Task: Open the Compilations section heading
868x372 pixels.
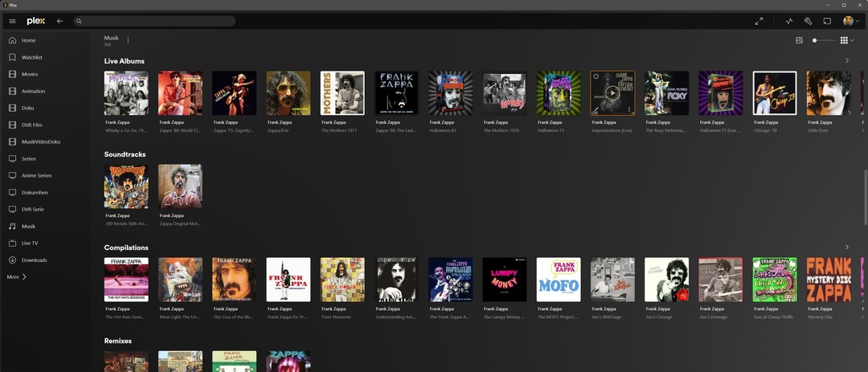Action: point(126,247)
